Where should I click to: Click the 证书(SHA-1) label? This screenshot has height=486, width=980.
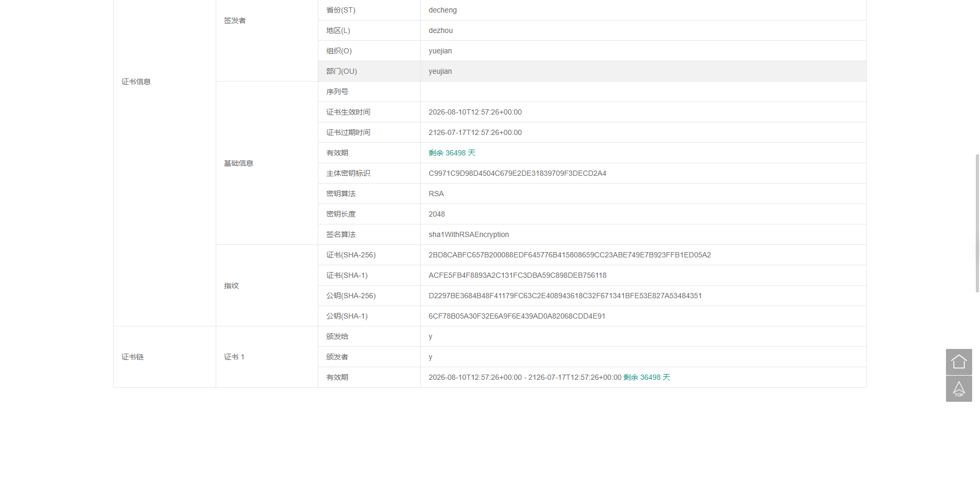(x=347, y=275)
